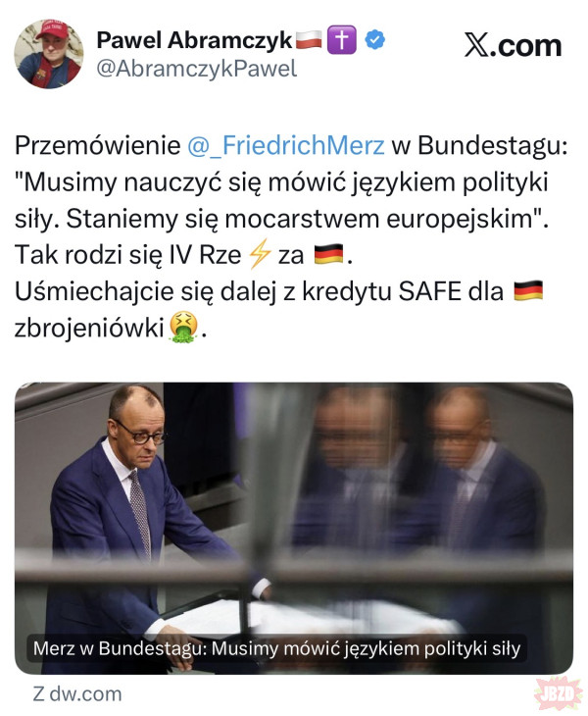The height and width of the screenshot is (716, 588).
Task: Click the Pawel Abramczyk display name
Action: 194,40
